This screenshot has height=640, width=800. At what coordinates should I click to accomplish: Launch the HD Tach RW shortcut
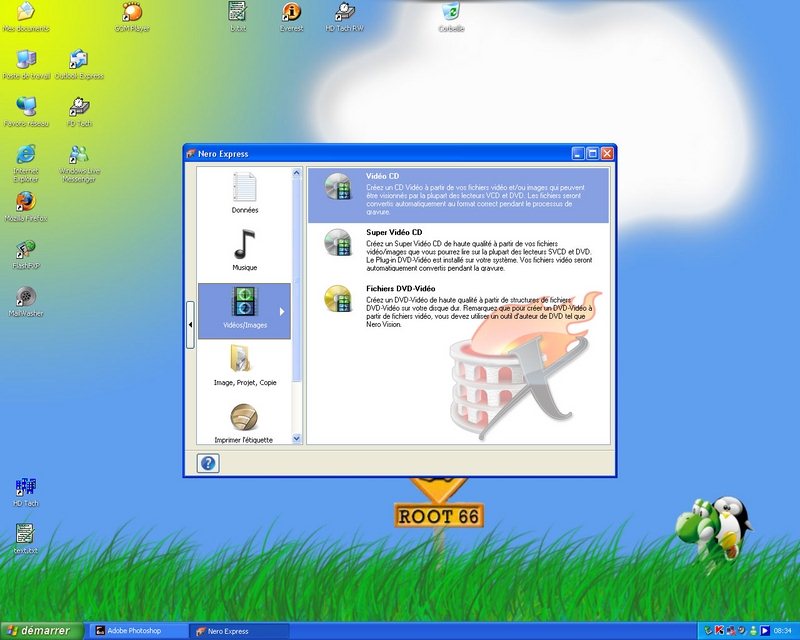344,17
